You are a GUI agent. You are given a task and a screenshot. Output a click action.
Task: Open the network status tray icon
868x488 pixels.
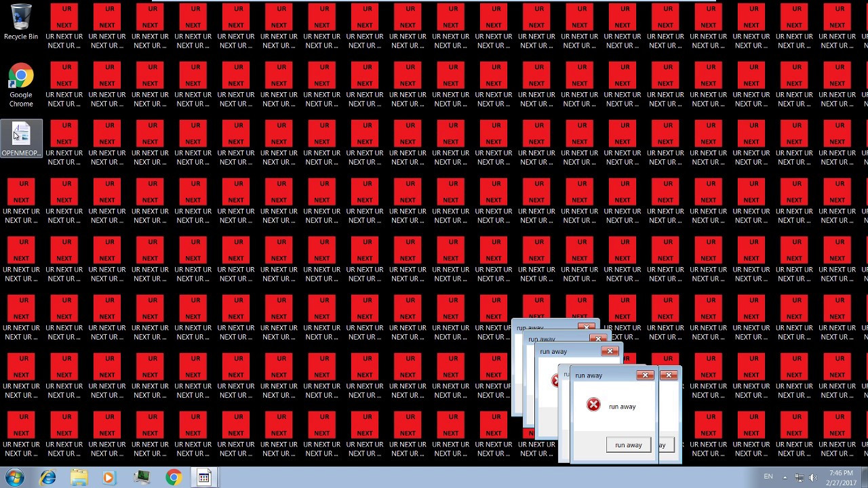coord(800,477)
